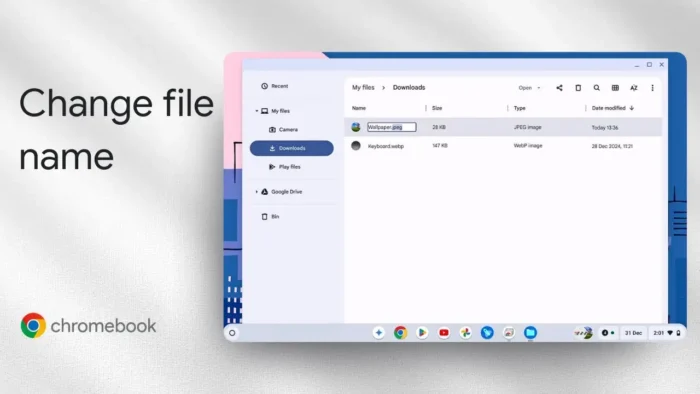Image resolution: width=700 pixels, height=394 pixels.
Task: Open the launcher circle button on shelf
Action: [x=232, y=333]
